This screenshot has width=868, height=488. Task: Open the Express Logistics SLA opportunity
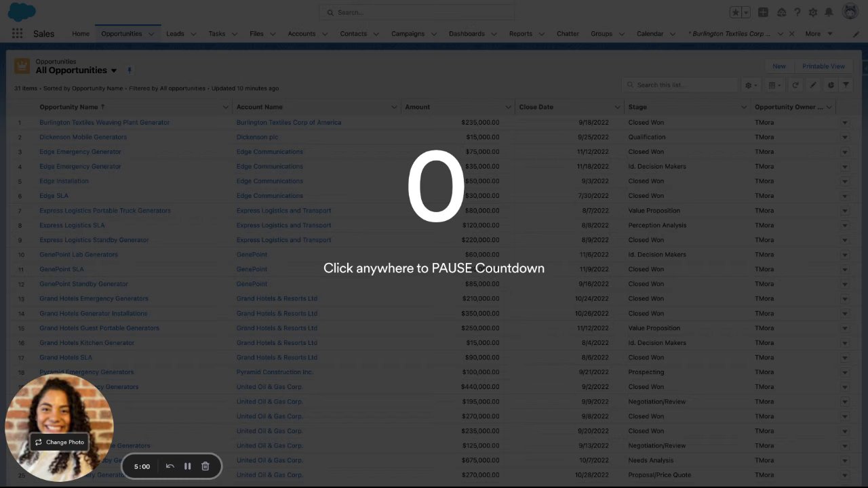point(72,225)
